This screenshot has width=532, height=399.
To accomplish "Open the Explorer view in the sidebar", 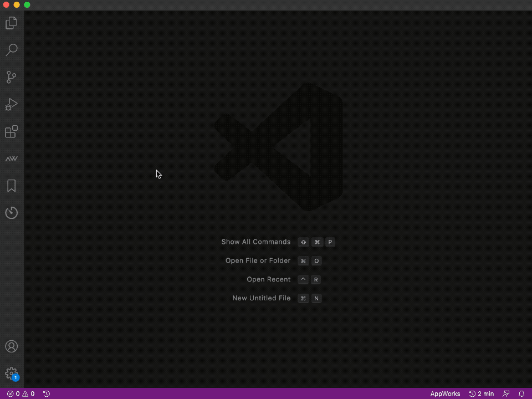I will tap(11, 23).
